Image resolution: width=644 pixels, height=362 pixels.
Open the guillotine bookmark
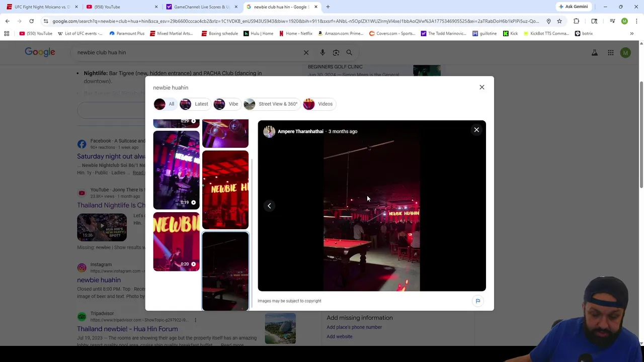point(485,34)
